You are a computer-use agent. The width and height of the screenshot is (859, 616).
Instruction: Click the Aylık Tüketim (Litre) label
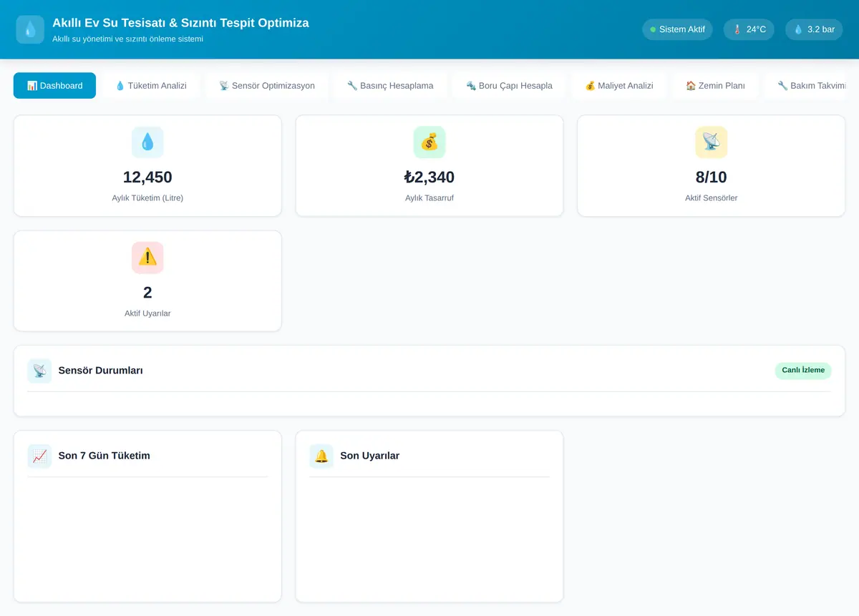pos(147,198)
